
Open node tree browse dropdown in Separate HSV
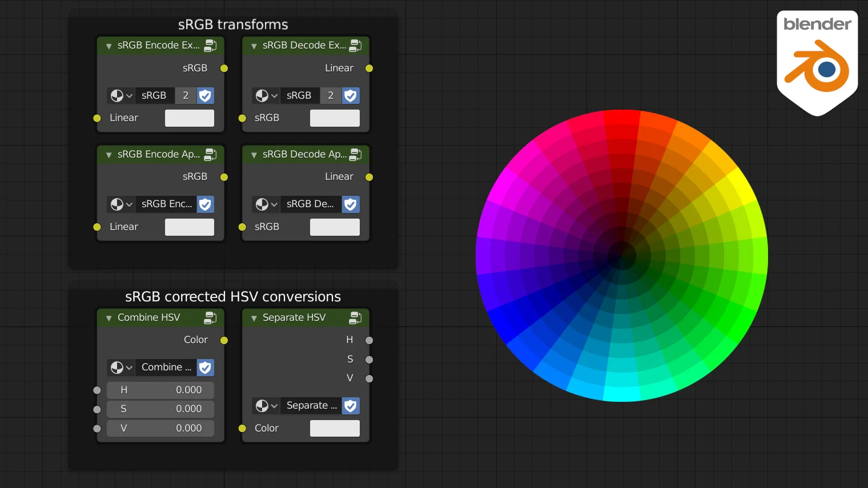pyautogui.click(x=266, y=406)
